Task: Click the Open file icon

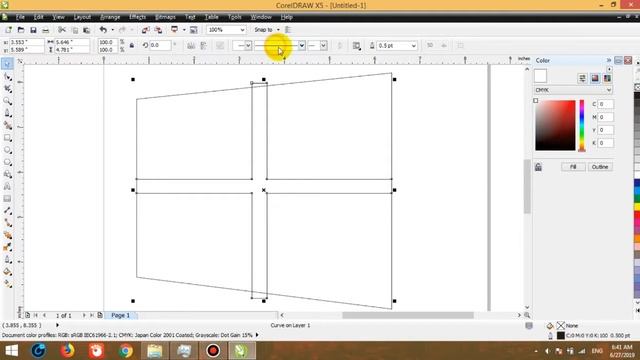Action: [x=21, y=30]
